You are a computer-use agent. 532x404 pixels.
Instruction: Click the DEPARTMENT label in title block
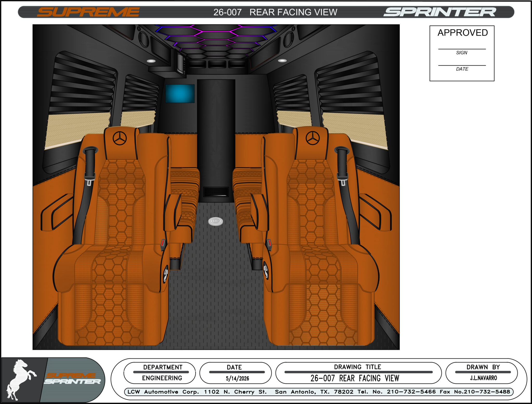click(163, 367)
